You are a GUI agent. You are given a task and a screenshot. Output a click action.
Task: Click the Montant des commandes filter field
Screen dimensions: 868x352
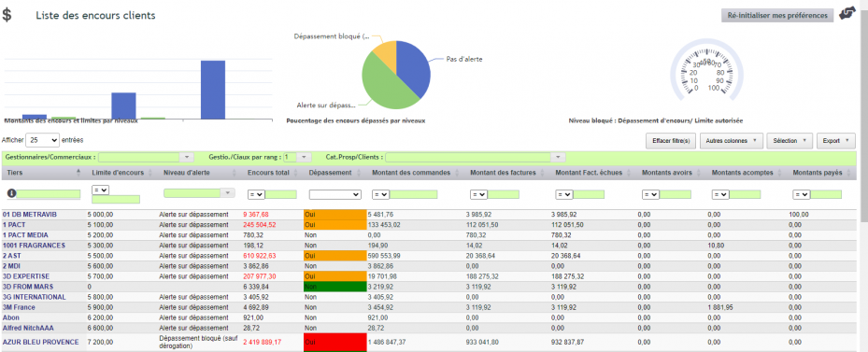tap(414, 195)
